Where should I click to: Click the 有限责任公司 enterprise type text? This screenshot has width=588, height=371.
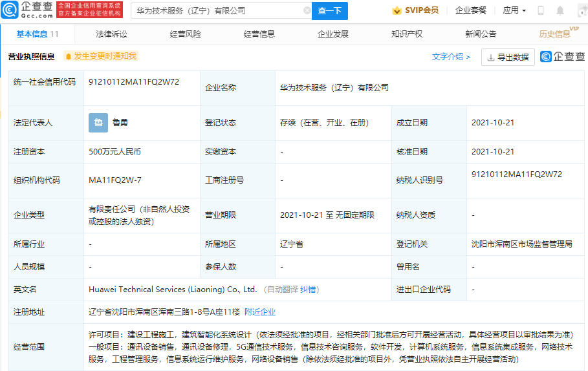click(x=139, y=215)
